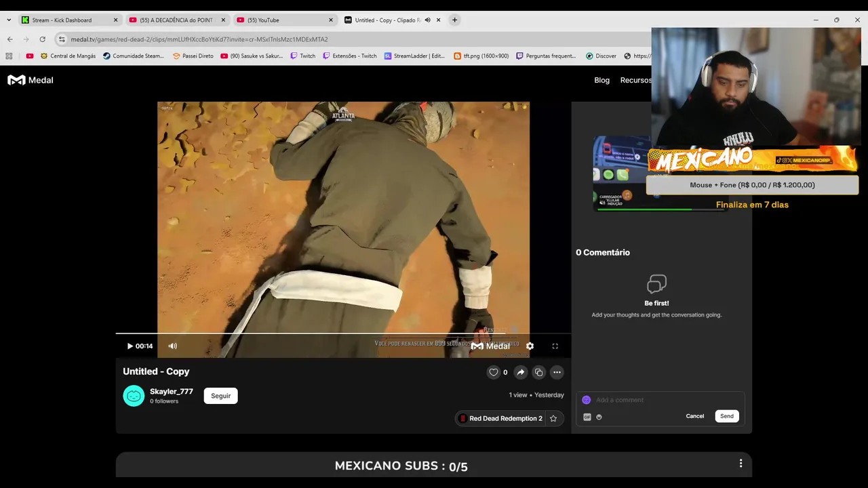Follow Skayler_777 with Seguir button

220,396
